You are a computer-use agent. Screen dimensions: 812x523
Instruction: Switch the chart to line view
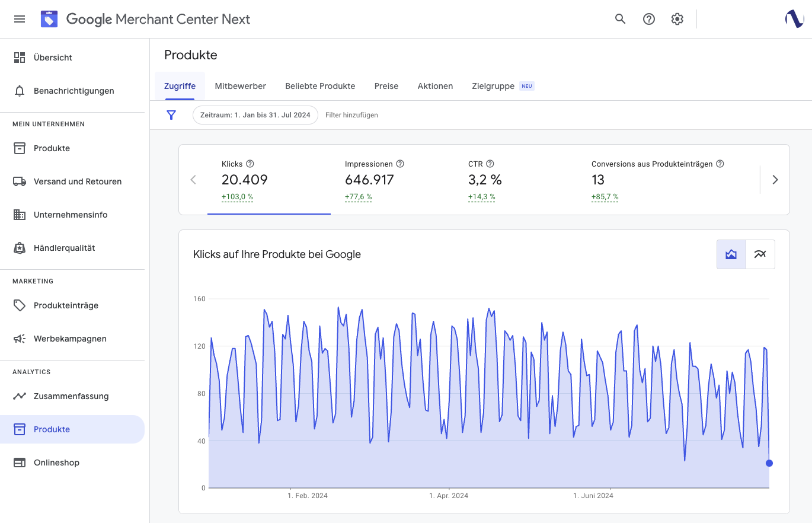[x=760, y=254]
